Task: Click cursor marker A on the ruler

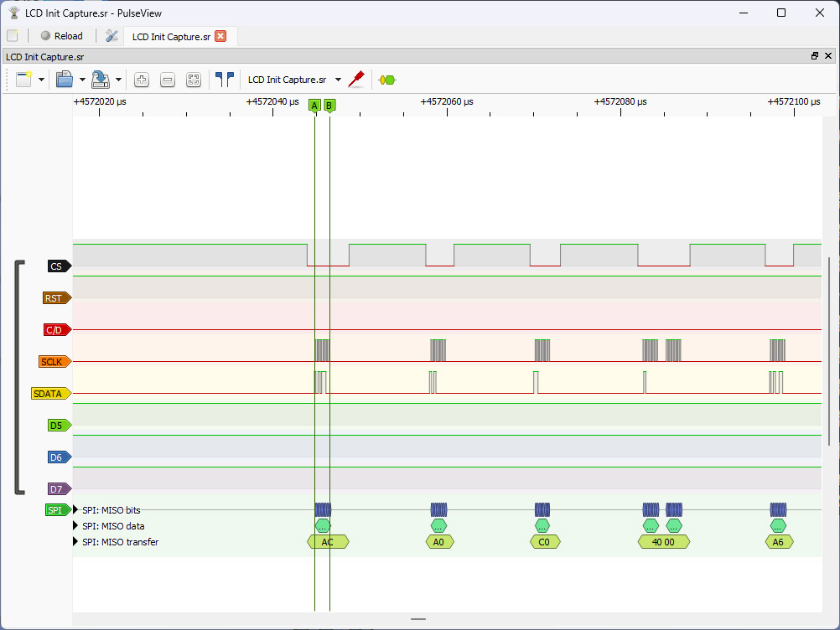Action: tap(314, 106)
